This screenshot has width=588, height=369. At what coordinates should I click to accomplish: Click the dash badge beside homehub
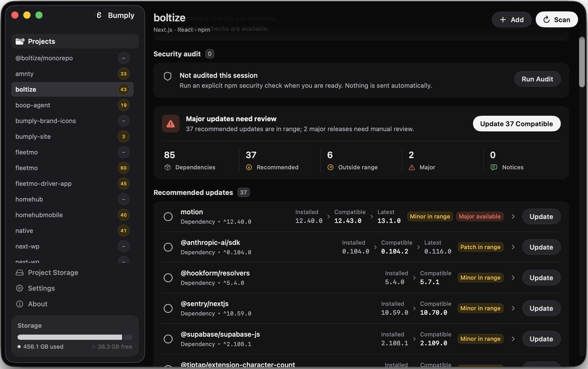tap(124, 199)
